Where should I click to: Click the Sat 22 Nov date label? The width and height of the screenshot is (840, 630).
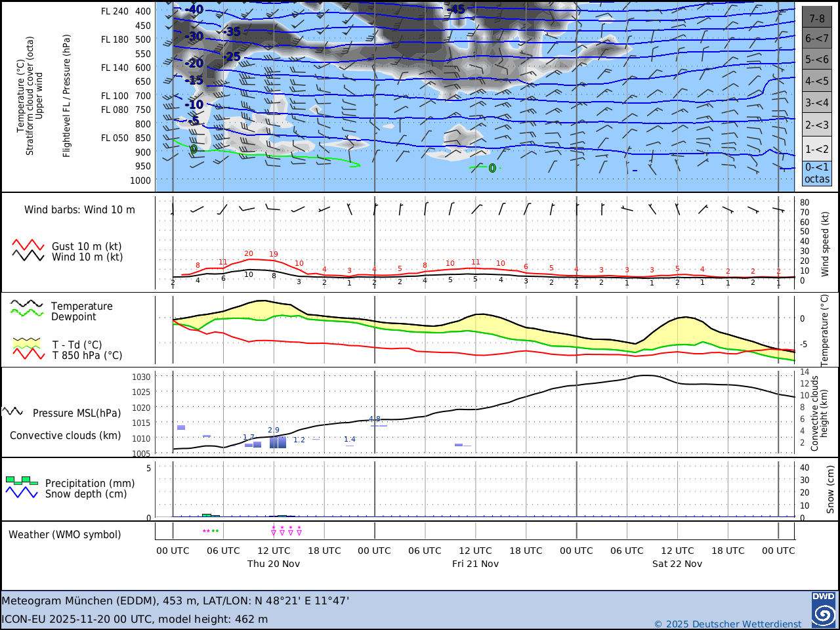(x=677, y=564)
